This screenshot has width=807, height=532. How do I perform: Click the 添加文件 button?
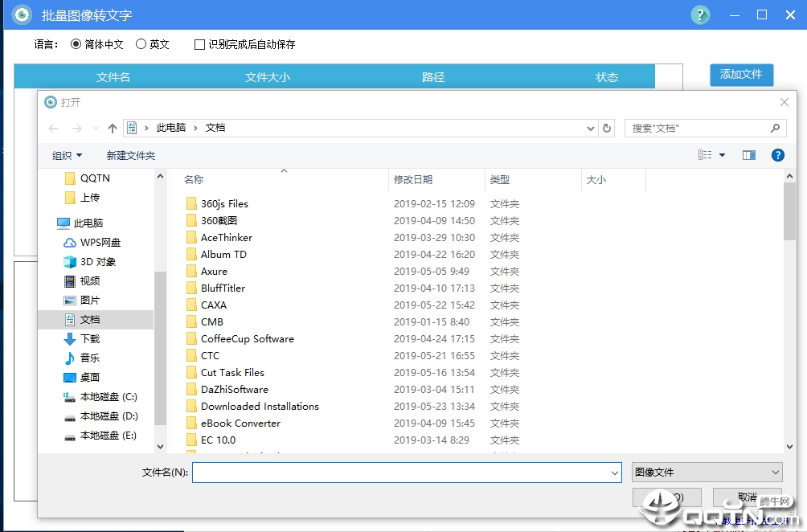point(741,75)
